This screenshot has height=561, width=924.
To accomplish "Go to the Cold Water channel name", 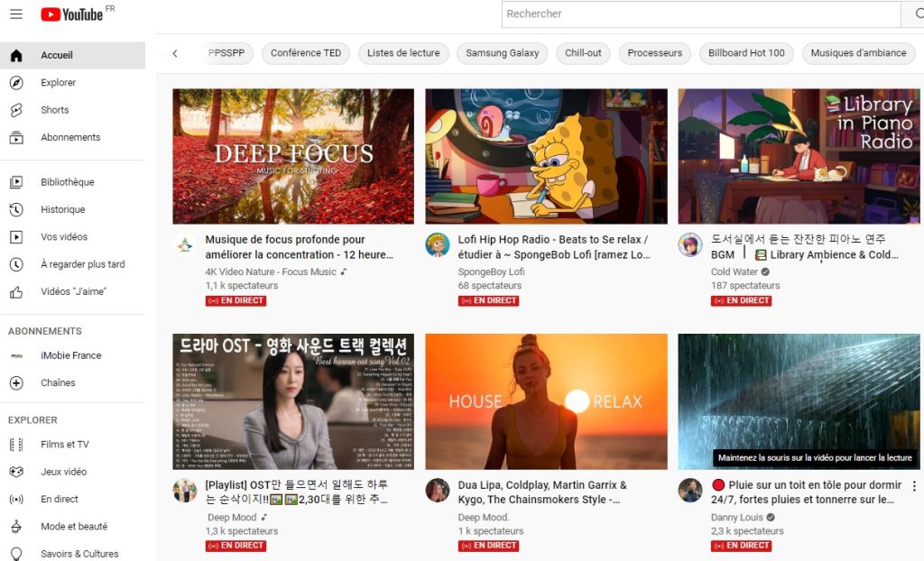I will pyautogui.click(x=735, y=272).
